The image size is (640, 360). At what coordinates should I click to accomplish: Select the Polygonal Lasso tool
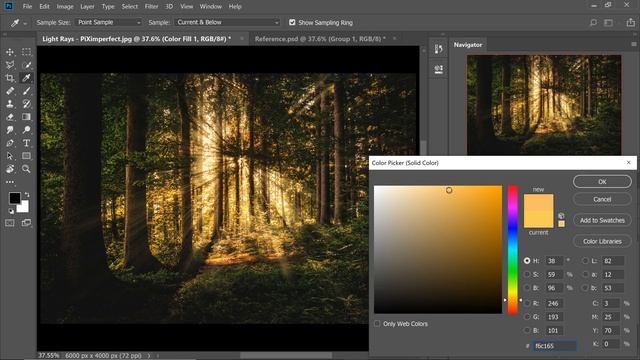click(x=10, y=65)
